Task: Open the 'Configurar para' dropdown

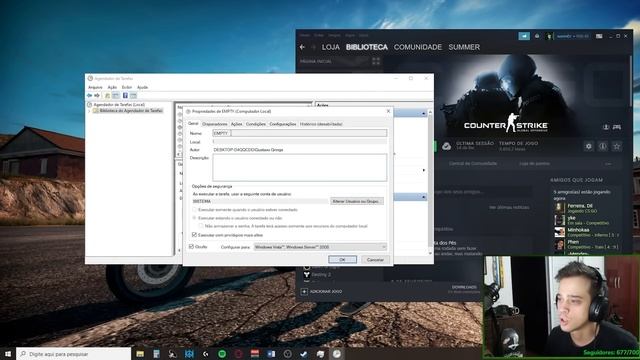Action: coord(320,247)
